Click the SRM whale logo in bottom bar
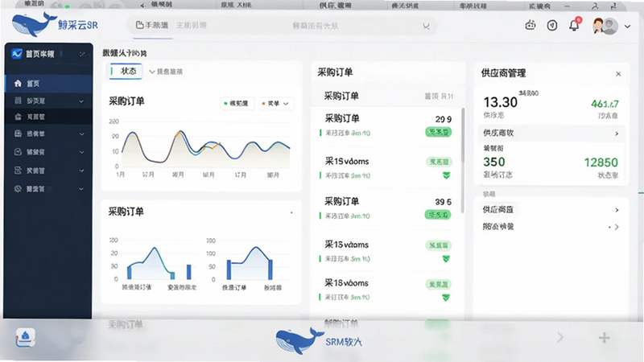 coord(319,340)
